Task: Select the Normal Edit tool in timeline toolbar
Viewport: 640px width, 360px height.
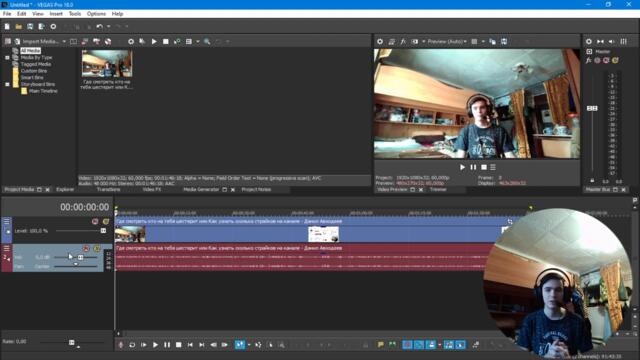Action: coord(240,345)
